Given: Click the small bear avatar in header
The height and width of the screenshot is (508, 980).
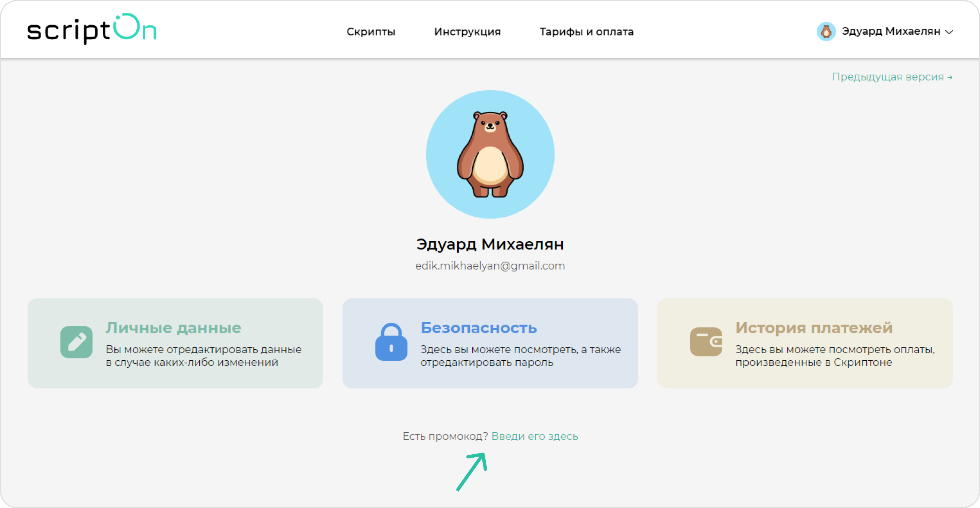Looking at the screenshot, I should 826,31.
